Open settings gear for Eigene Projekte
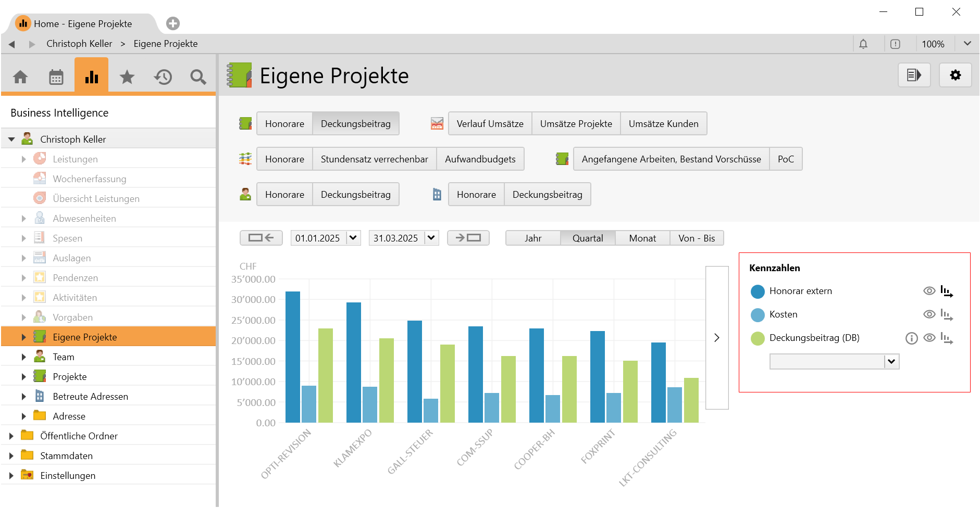Image resolution: width=980 pixels, height=508 pixels. 955,75
